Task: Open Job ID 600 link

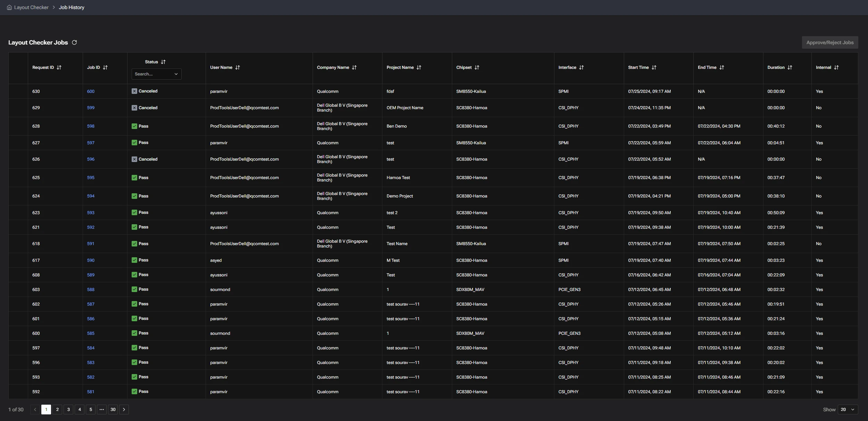Action: 91,91
